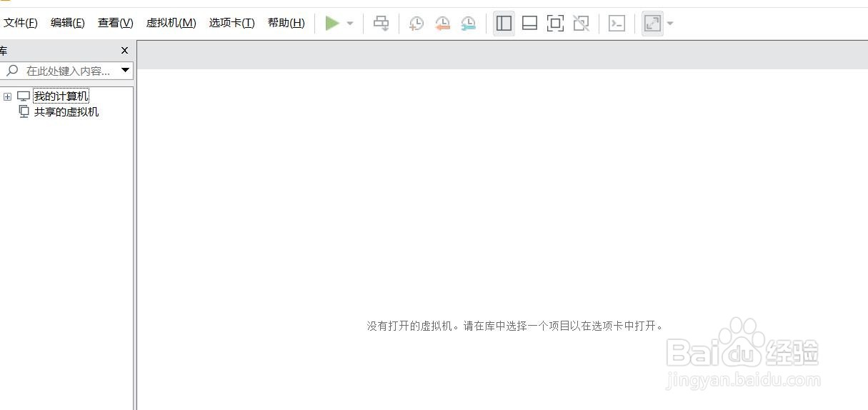Toggle the library sidebar view icon
Screen dimensions: 868x410
(504, 24)
